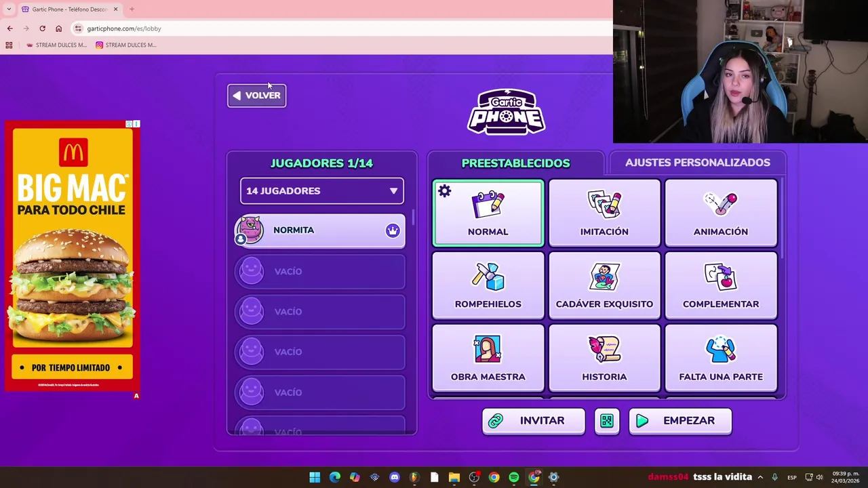Show hidden system tray icons
The image size is (868, 488).
[x=760, y=477]
